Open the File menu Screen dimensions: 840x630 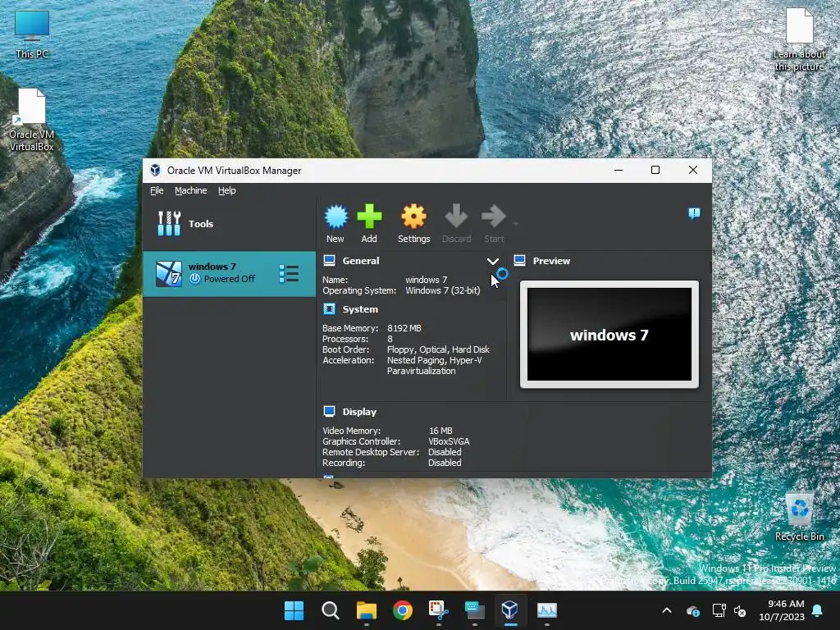(157, 190)
